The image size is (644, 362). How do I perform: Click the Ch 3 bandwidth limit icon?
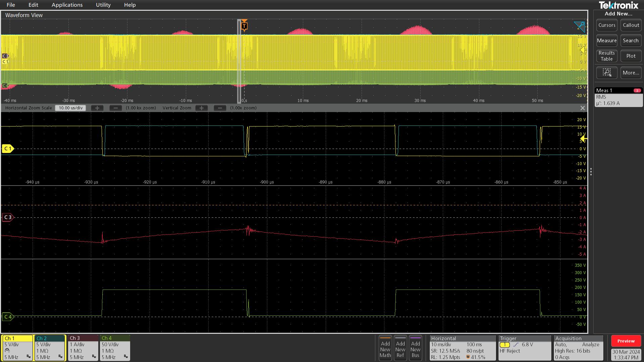coord(94,357)
